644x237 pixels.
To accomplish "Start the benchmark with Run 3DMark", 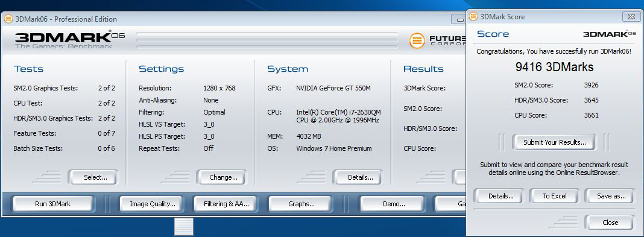I will pos(53,204).
